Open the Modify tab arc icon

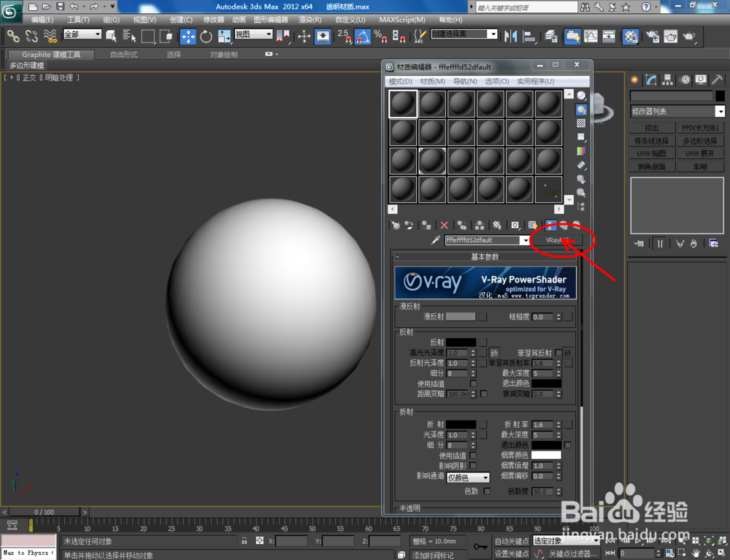point(651,80)
